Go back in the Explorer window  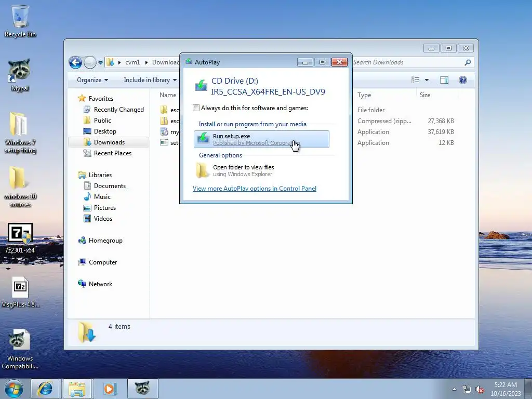[x=75, y=62]
